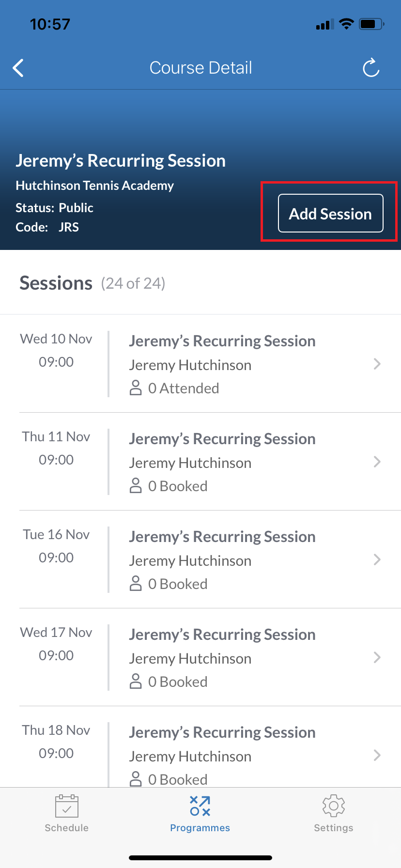Tap the Settings gear icon

[334, 806]
